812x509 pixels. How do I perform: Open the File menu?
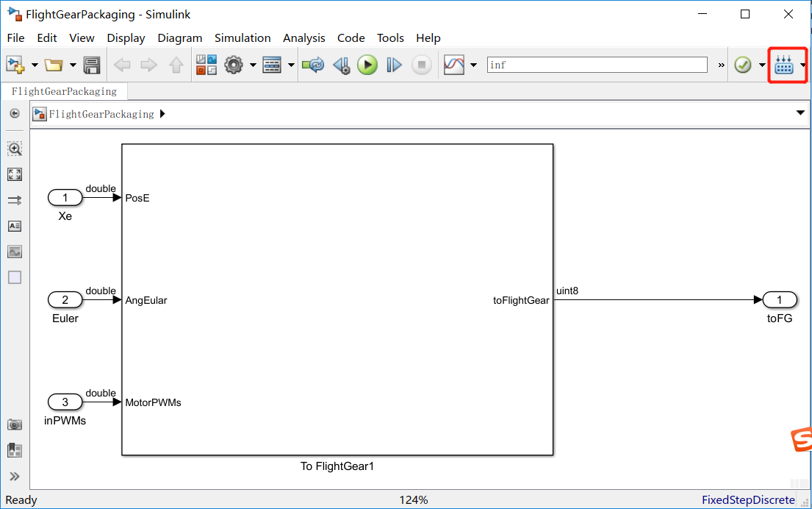(15, 38)
